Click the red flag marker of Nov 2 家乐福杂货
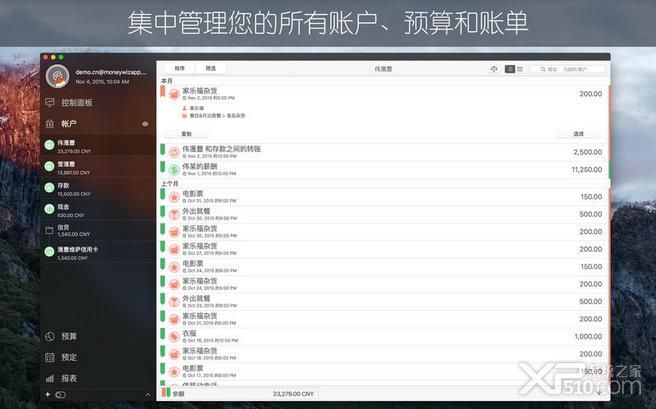 click(163, 91)
